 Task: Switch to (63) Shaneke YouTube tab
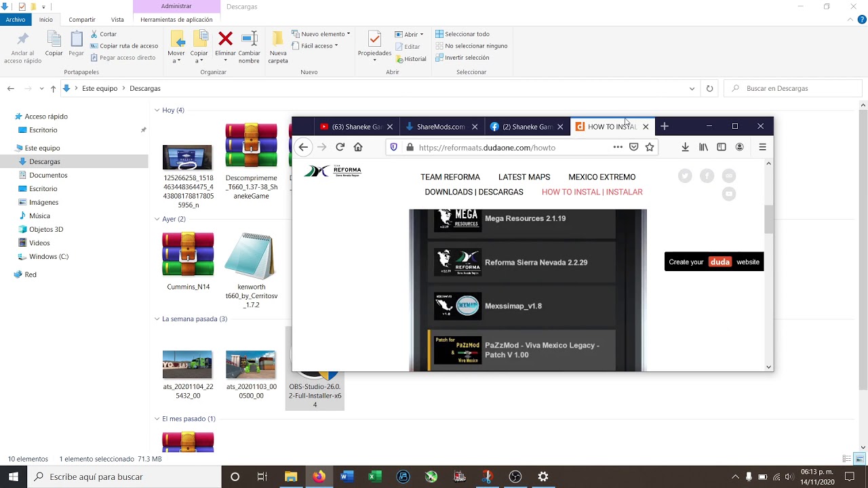point(357,127)
